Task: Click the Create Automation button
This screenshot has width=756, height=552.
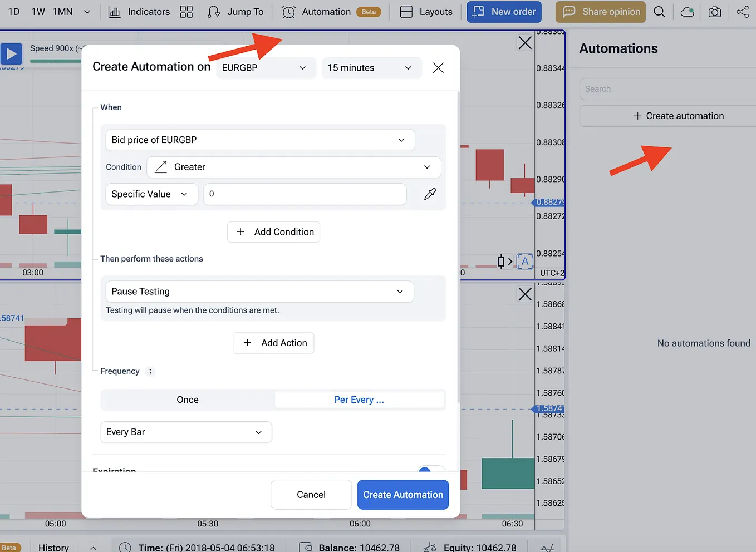Action: tap(403, 495)
